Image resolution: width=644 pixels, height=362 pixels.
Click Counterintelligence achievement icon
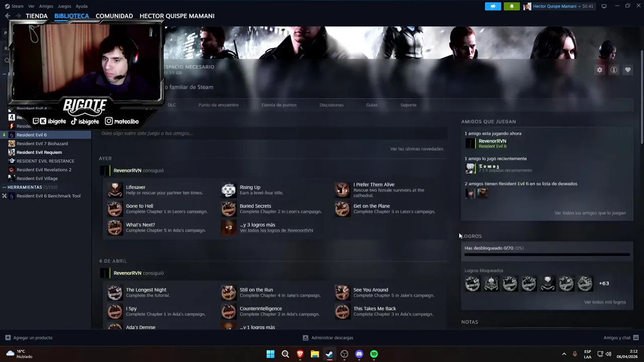pos(228,311)
